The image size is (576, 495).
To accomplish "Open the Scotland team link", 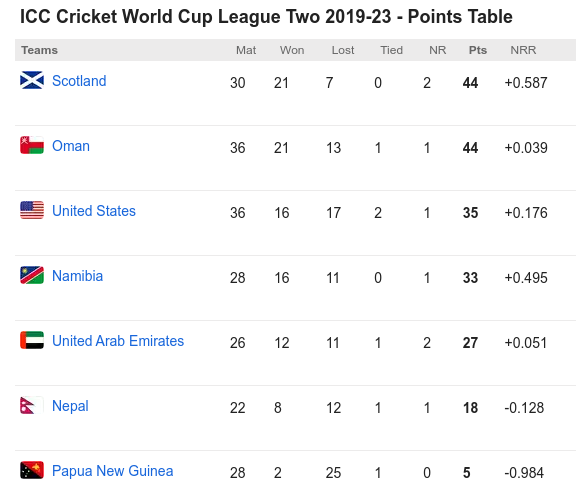I will (79, 81).
